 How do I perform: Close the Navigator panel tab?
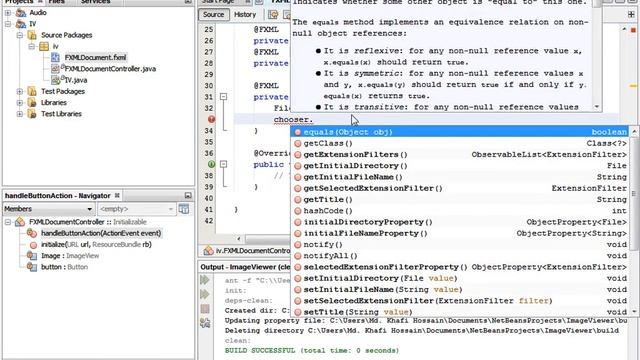click(x=117, y=196)
